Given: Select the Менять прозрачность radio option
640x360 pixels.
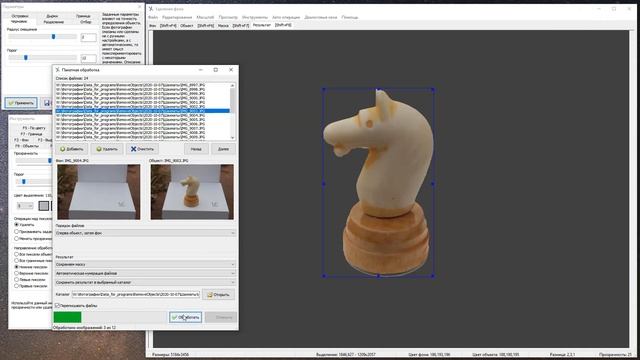Looking at the screenshot, I should [17, 238].
